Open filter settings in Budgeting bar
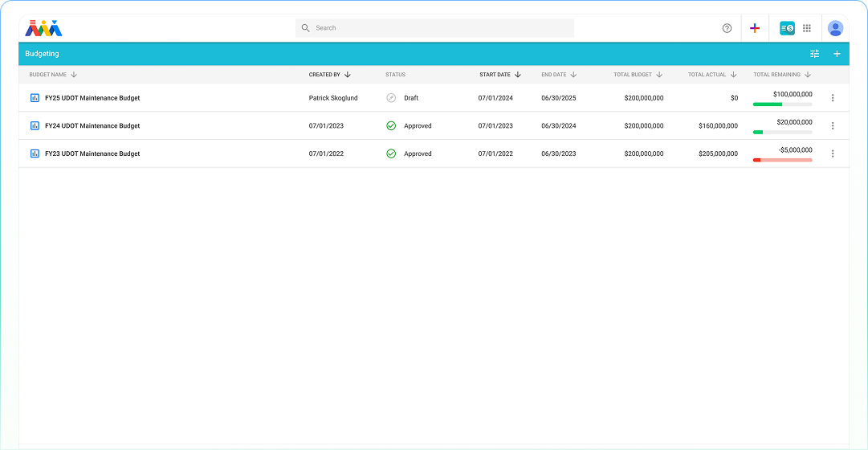This screenshot has height=450, width=868. click(815, 54)
